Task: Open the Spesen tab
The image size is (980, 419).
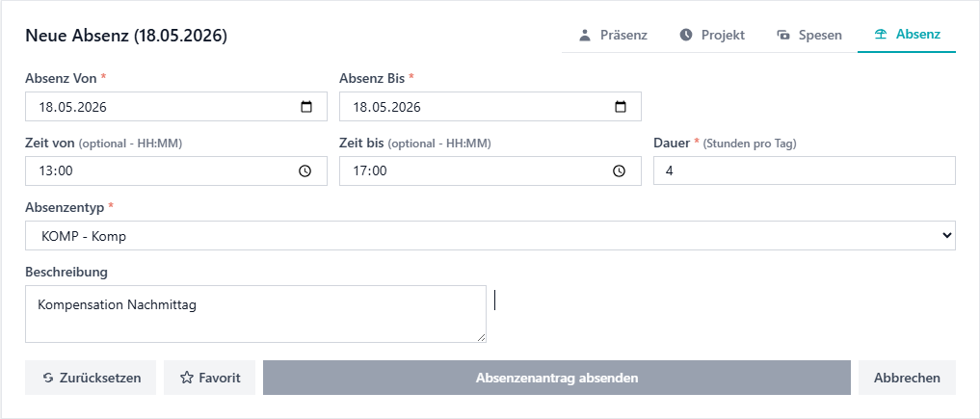Action: click(x=808, y=35)
